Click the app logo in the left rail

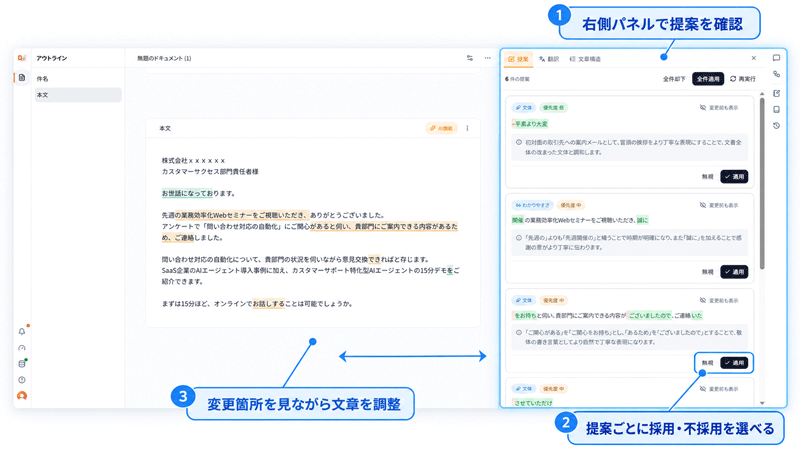(x=21, y=58)
